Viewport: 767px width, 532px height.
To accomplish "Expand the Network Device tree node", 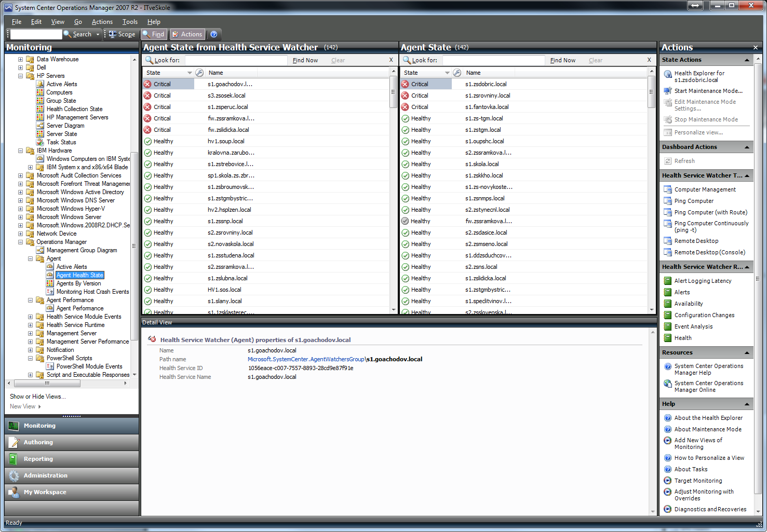I will [x=21, y=234].
